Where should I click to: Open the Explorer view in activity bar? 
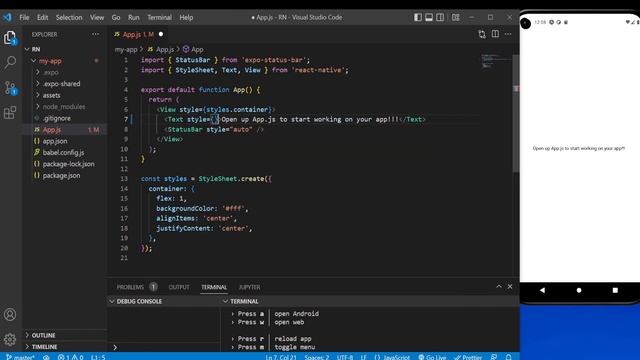pyautogui.click(x=10, y=38)
